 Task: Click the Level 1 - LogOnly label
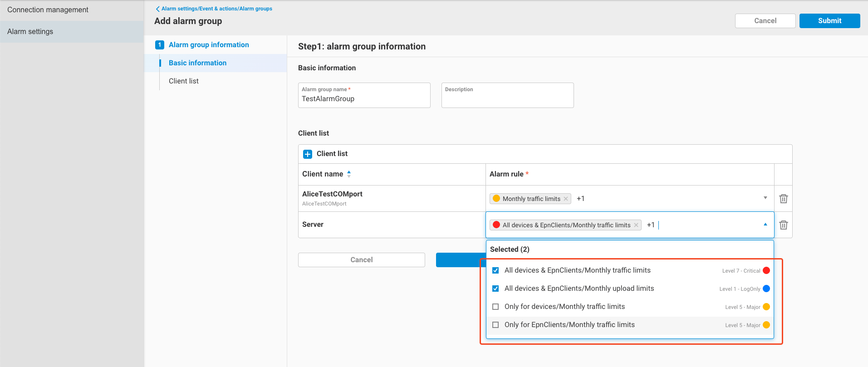pos(740,289)
